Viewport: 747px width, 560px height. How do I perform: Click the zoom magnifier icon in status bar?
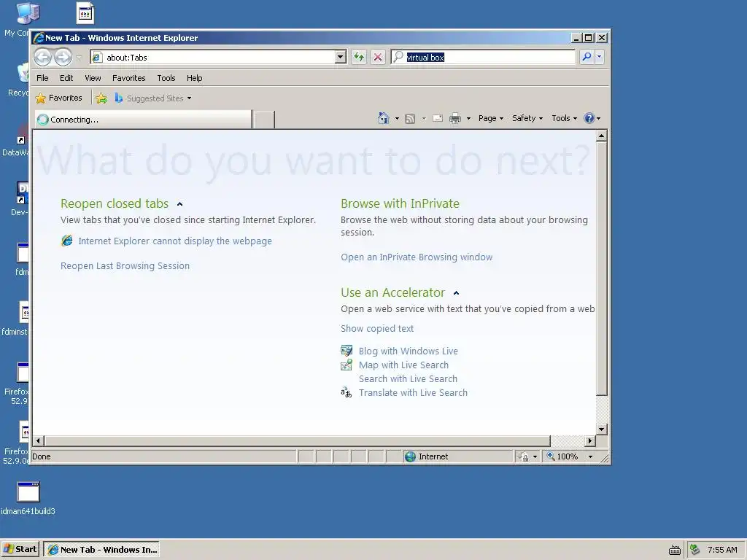tap(550, 456)
